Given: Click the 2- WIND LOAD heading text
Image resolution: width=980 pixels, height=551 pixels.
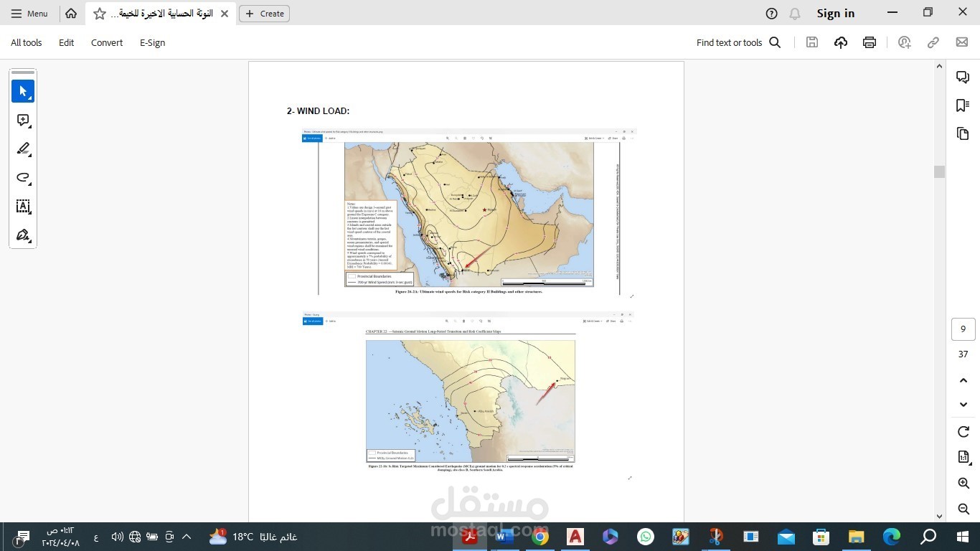Looking at the screenshot, I should tap(318, 111).
